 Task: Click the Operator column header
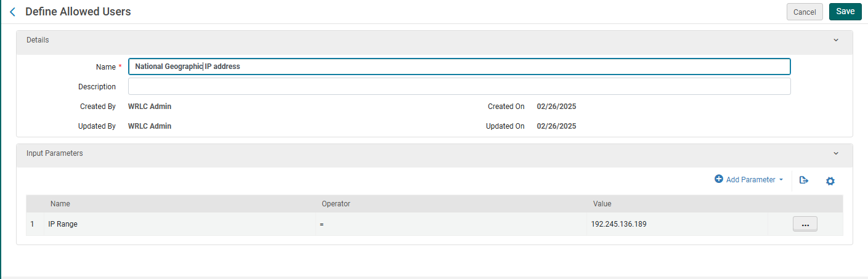(x=336, y=204)
